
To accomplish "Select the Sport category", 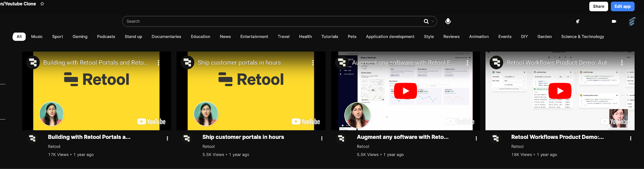I will point(58,37).
